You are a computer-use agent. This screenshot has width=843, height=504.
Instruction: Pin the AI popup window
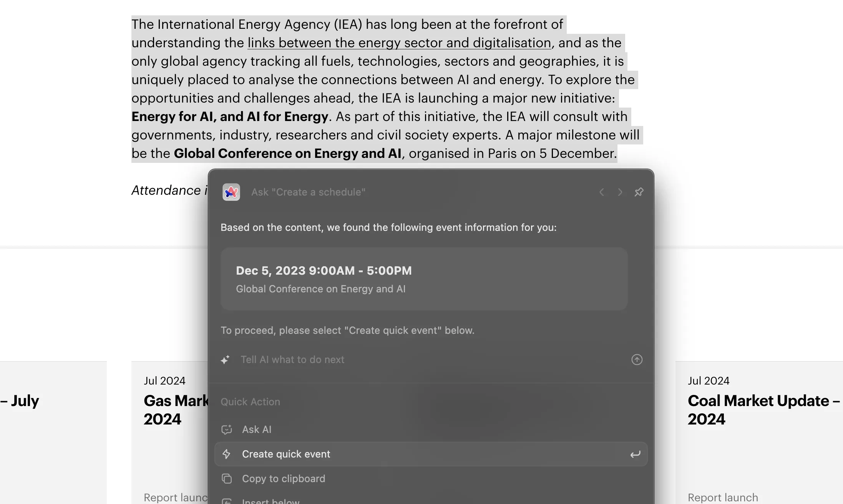[639, 192]
